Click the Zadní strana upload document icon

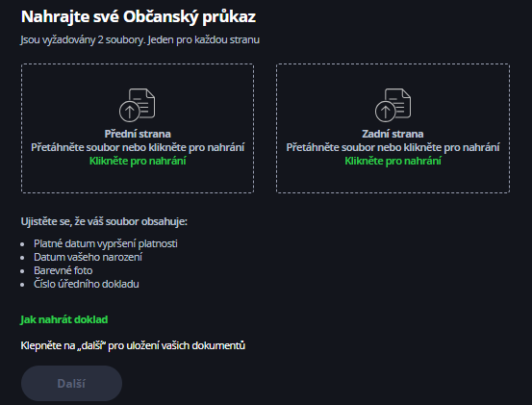393,105
